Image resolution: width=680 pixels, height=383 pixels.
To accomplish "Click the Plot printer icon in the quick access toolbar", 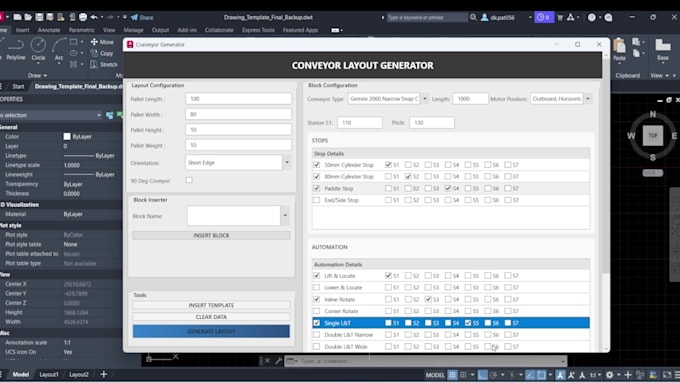I will pyautogui.click(x=83, y=17).
